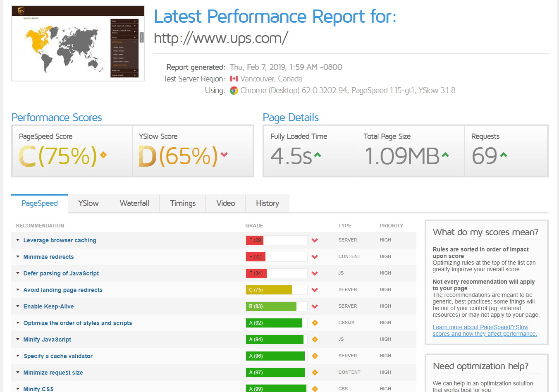559x392 pixels.
Task: Click the Requests up-arrow indicator
Action: click(504, 155)
